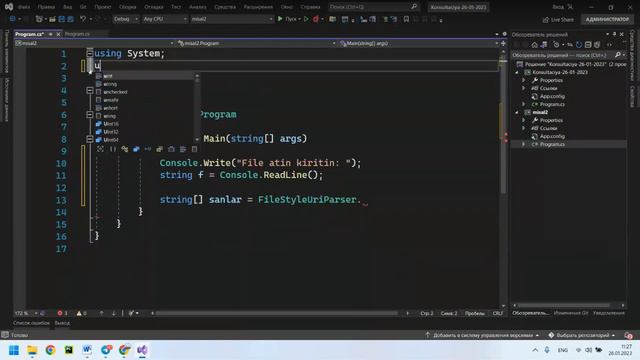Image resolution: width=640 pixels, height=360 pixels.
Task: Click the Save icon in toolbar
Action: 62,19
